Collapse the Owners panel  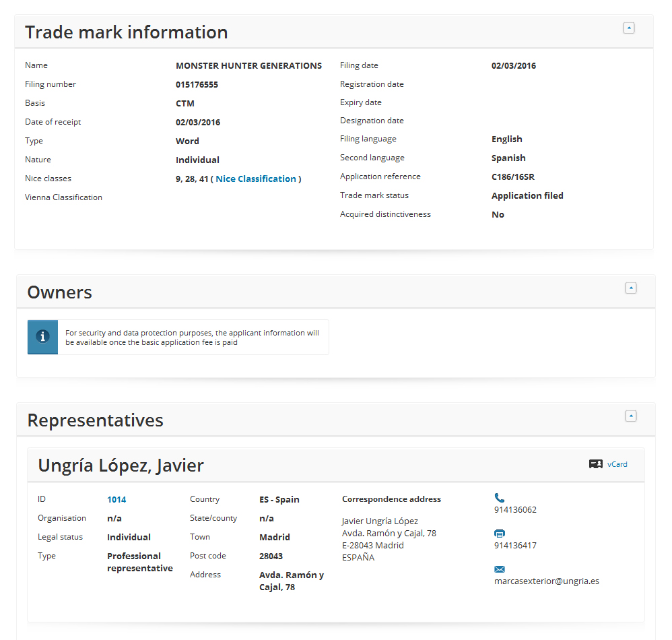tap(630, 288)
